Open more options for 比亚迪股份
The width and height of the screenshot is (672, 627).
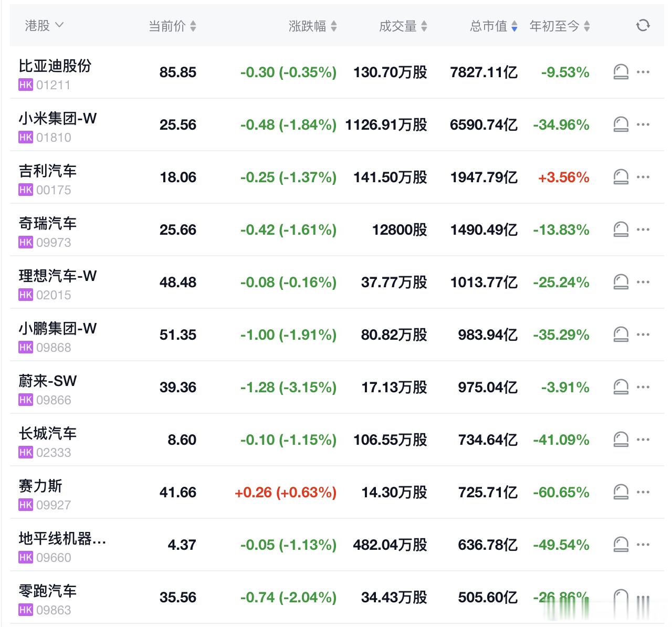643,72
